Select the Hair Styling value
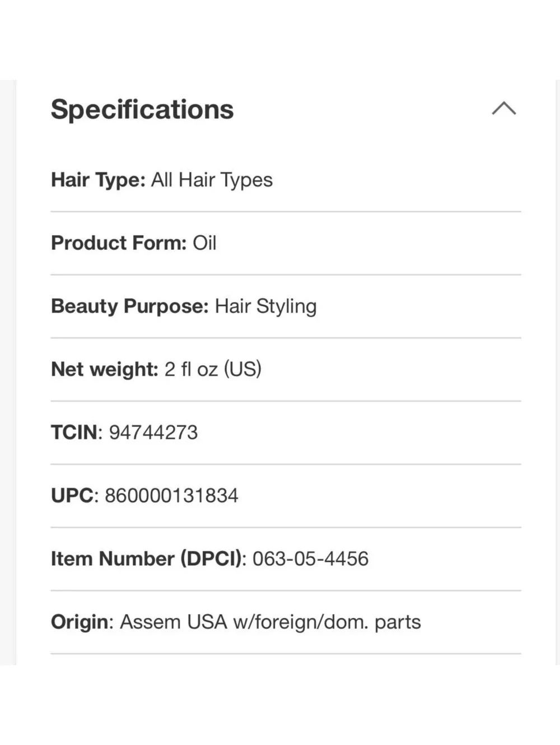The width and height of the screenshot is (560, 745). (266, 306)
